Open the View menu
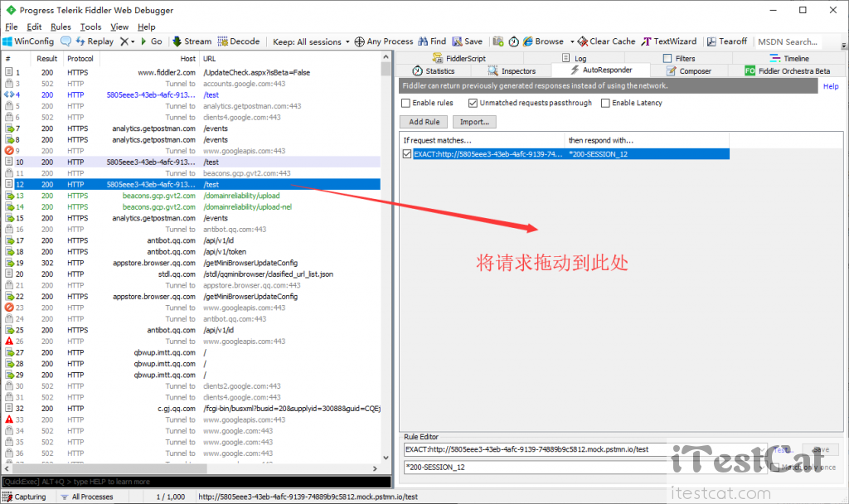The width and height of the screenshot is (849, 504). [x=119, y=27]
